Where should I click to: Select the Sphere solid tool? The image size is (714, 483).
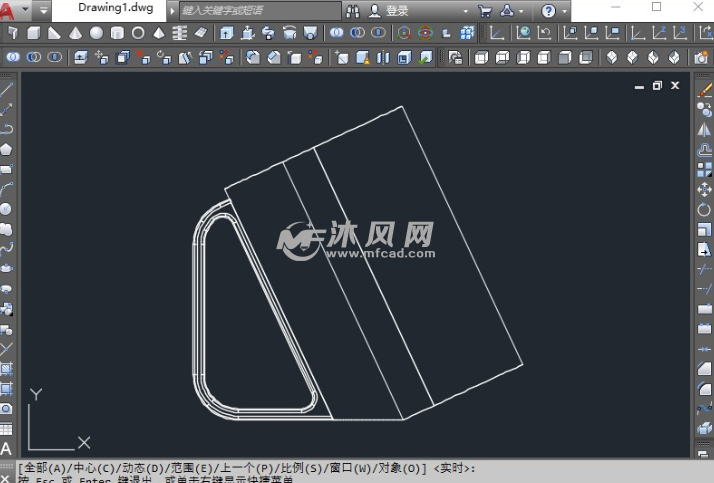(96, 33)
